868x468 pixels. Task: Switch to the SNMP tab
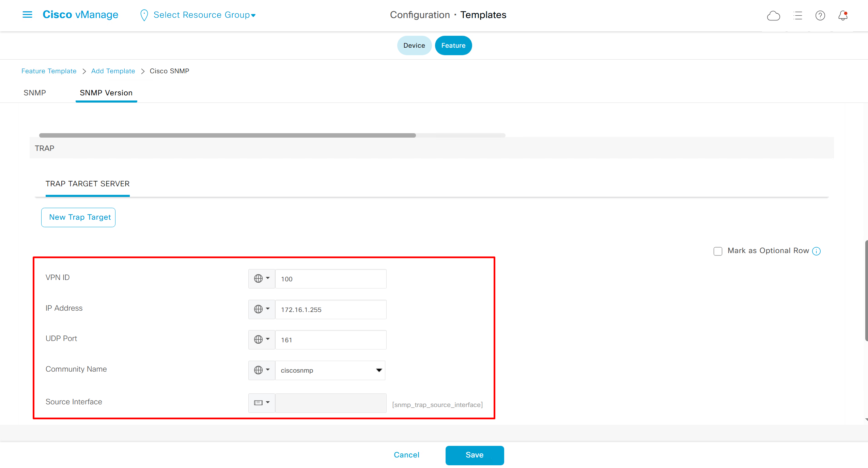click(x=35, y=93)
